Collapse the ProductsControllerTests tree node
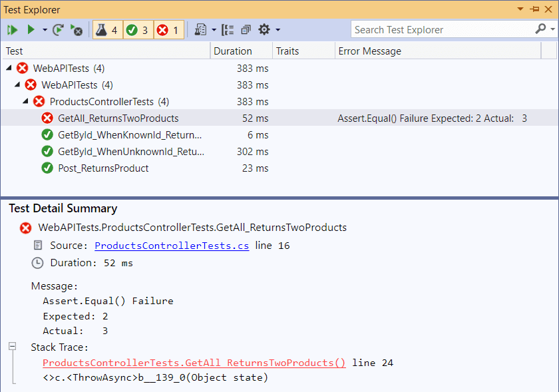 25,102
